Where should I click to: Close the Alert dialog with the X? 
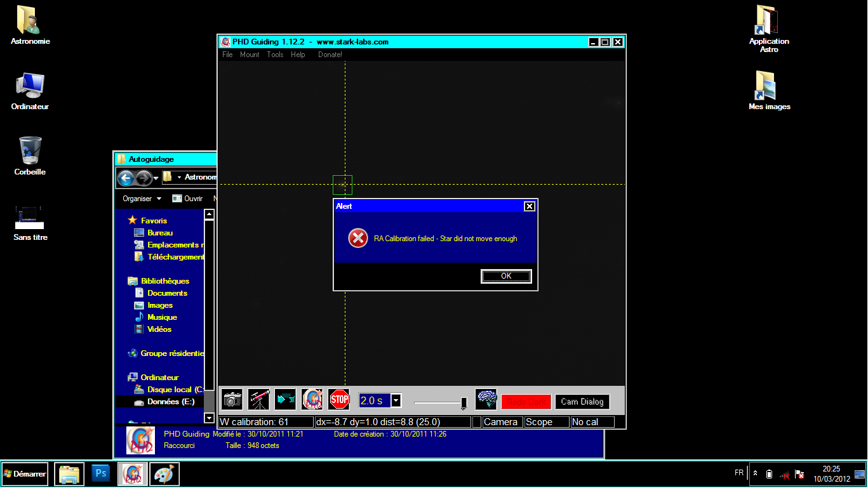(530, 206)
